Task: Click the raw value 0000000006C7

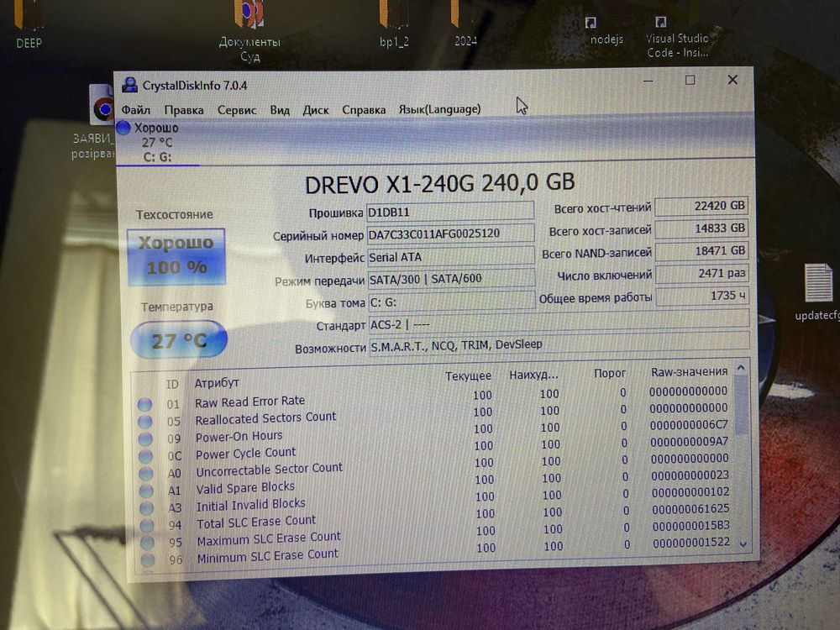Action: click(689, 425)
